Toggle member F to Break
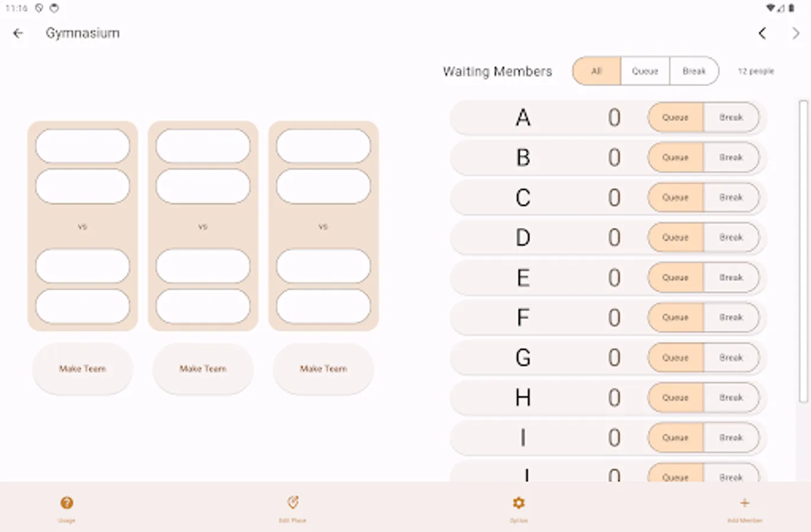This screenshot has height=532, width=811. pyautogui.click(x=732, y=317)
